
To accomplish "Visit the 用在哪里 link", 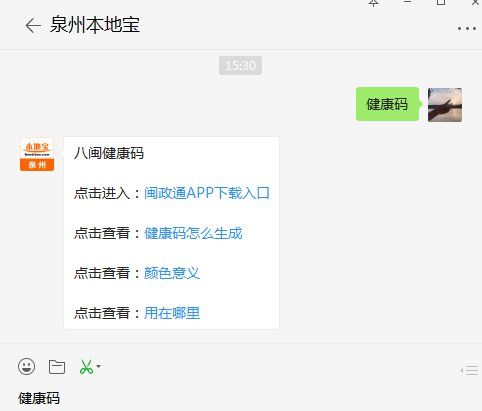I will point(172,313).
